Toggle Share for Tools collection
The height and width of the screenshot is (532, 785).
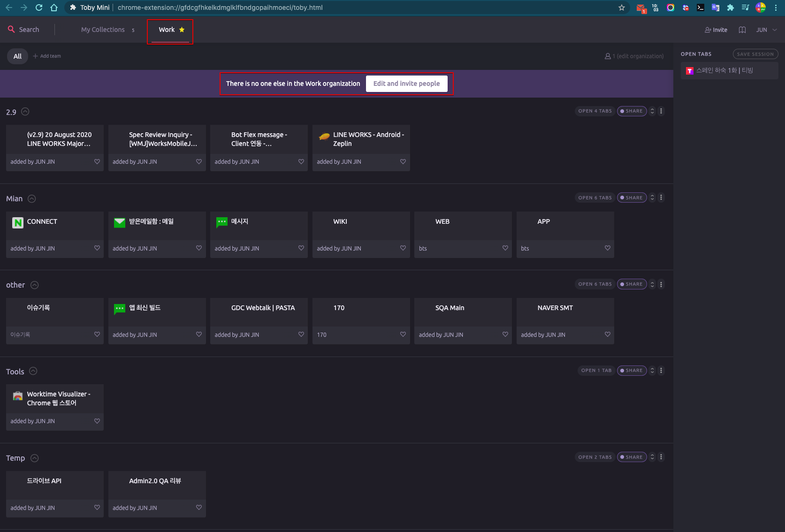[x=632, y=371]
